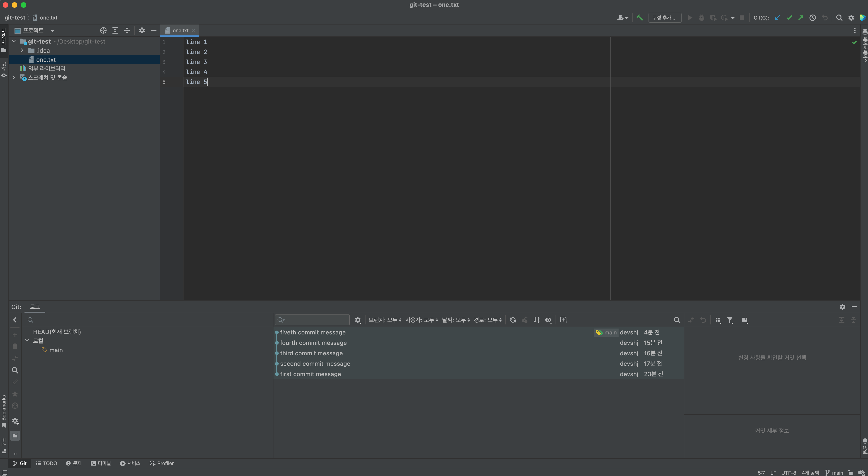The width and height of the screenshot is (868, 476).
Task: Open Git history clock icon
Action: click(x=813, y=17)
